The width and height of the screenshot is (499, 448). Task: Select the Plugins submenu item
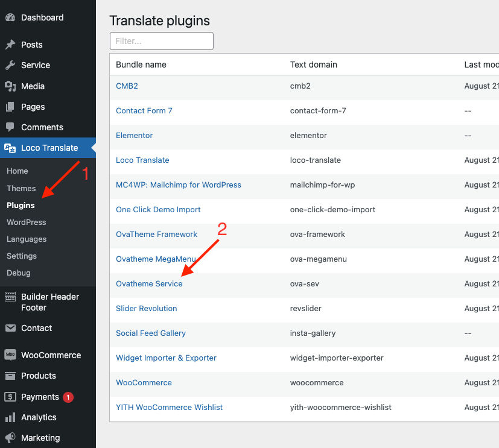coord(21,206)
